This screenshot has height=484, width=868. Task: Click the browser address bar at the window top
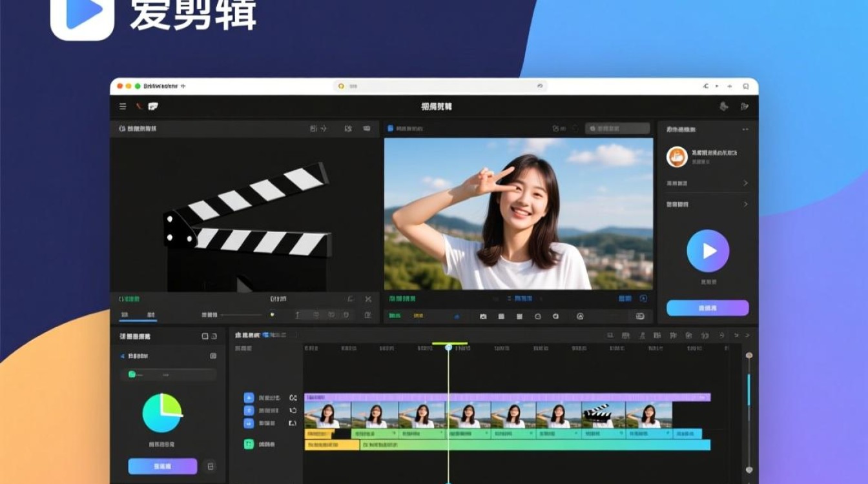pyautogui.click(x=440, y=86)
